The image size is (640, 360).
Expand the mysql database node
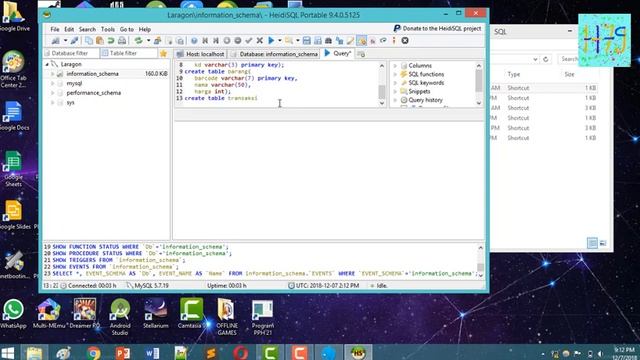pyautogui.click(x=53, y=83)
